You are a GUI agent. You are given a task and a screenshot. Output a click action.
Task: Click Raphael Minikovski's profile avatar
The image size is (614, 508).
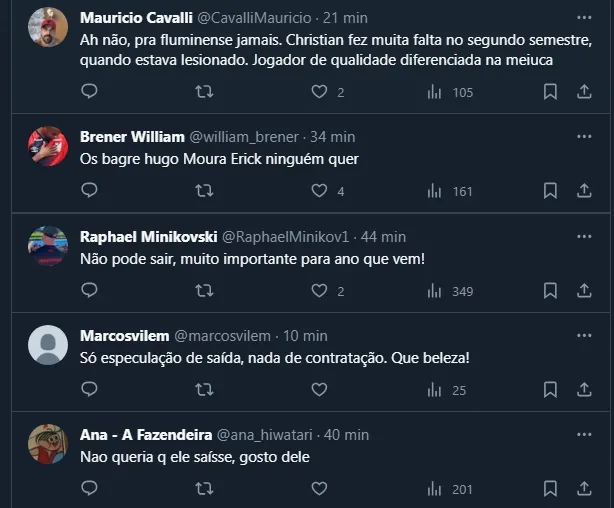click(48, 246)
